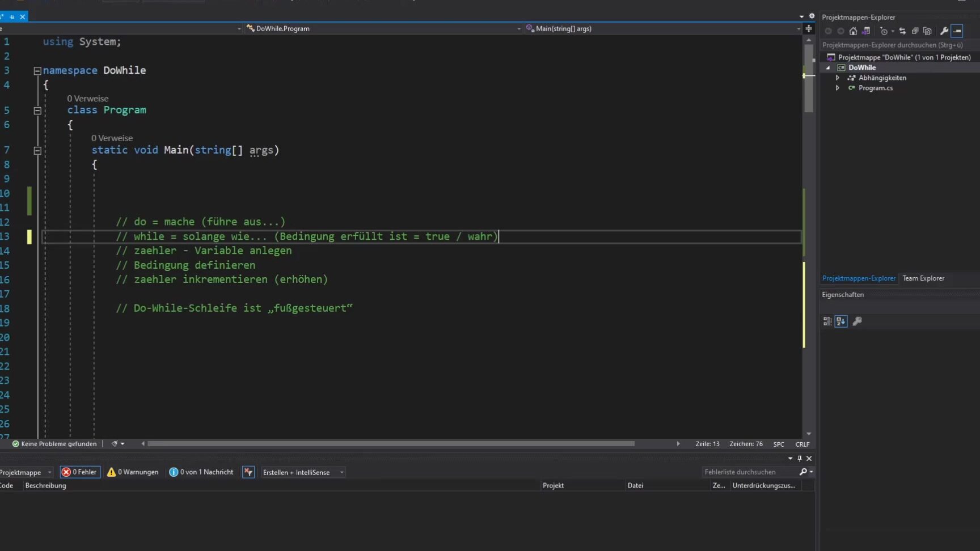Open the tab list dropdown arrow
The height and width of the screenshot is (551, 980).
tap(801, 16)
